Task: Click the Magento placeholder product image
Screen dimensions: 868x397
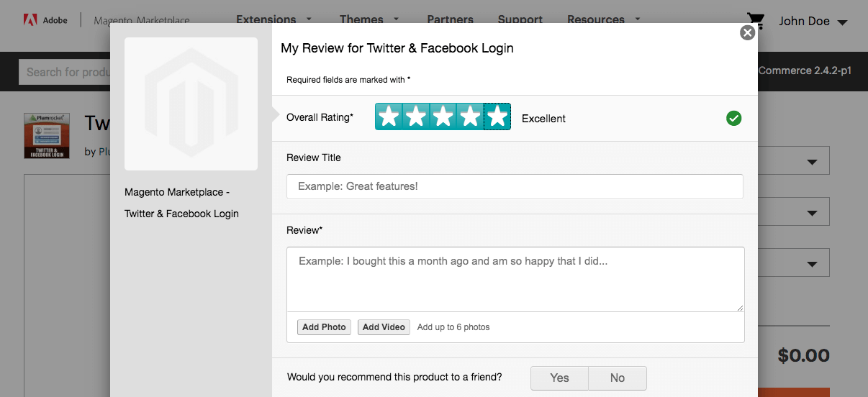Action: (x=191, y=104)
